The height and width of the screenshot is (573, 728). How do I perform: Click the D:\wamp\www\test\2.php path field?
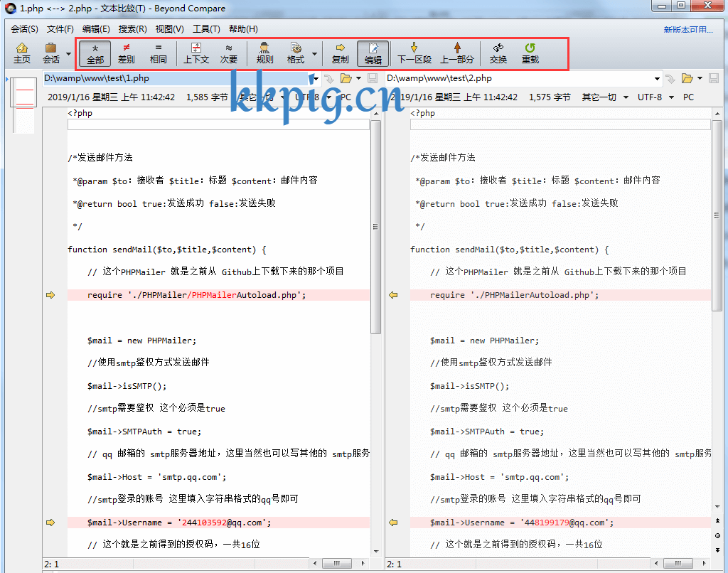pyautogui.click(x=518, y=78)
